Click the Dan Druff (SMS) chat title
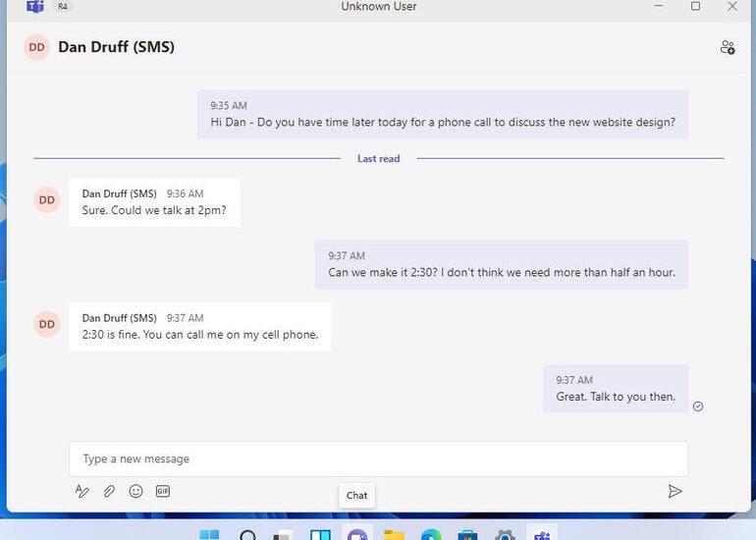The height and width of the screenshot is (540, 756). coord(116,47)
